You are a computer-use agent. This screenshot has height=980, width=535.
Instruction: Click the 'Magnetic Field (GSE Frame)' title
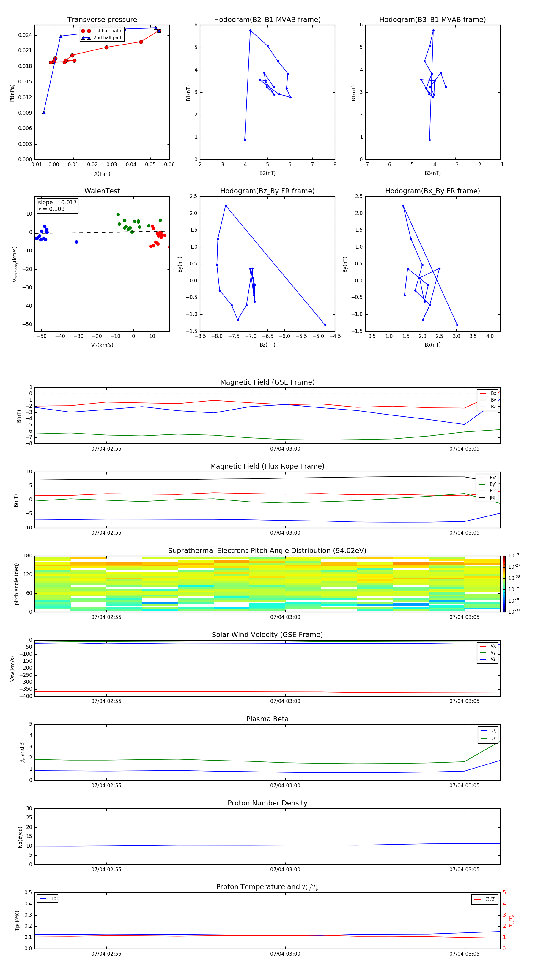tap(267, 382)
